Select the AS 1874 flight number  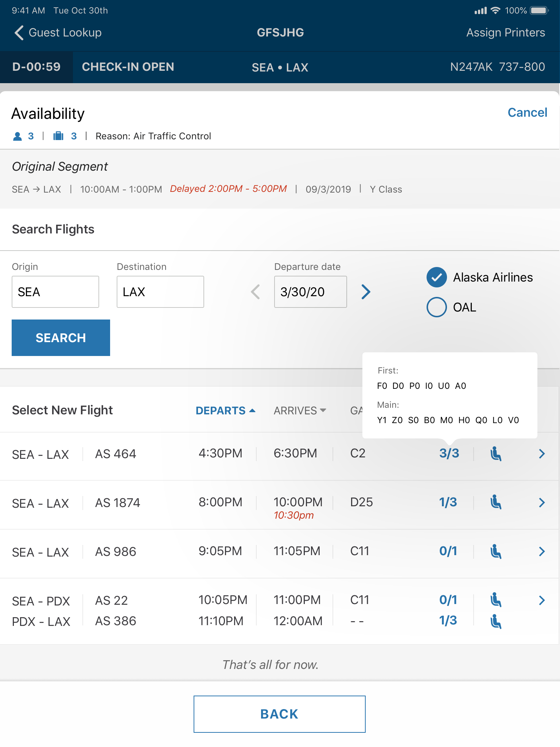pos(118,503)
